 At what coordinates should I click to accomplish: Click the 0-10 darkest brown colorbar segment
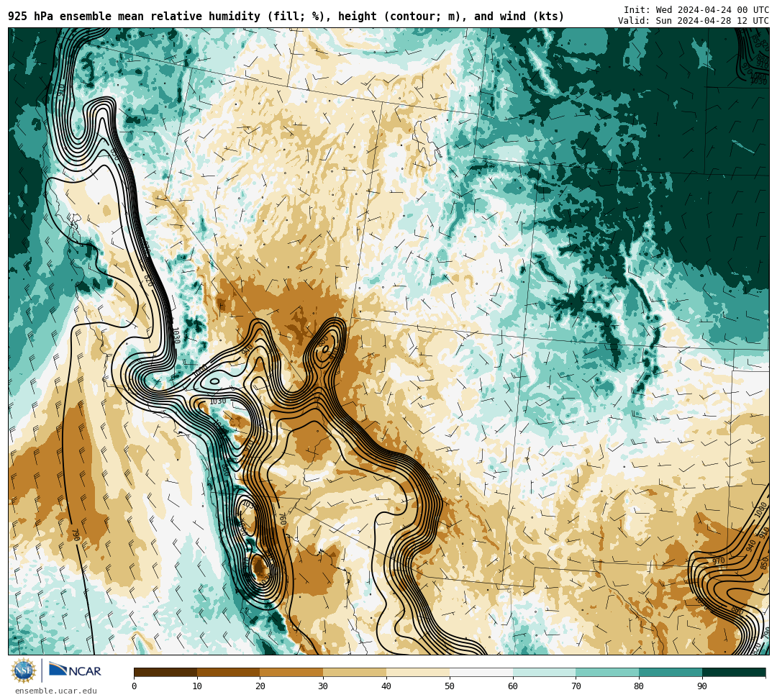[165, 672]
